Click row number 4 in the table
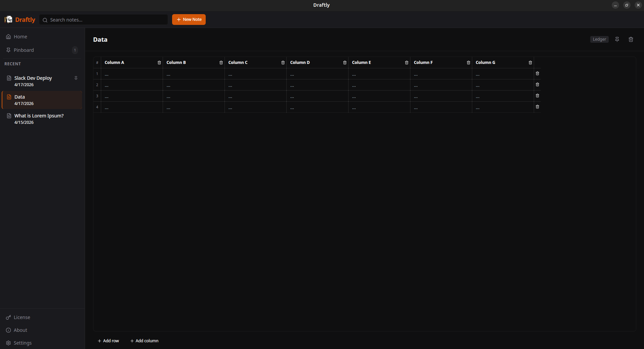The width and height of the screenshot is (644, 349). 97,107
